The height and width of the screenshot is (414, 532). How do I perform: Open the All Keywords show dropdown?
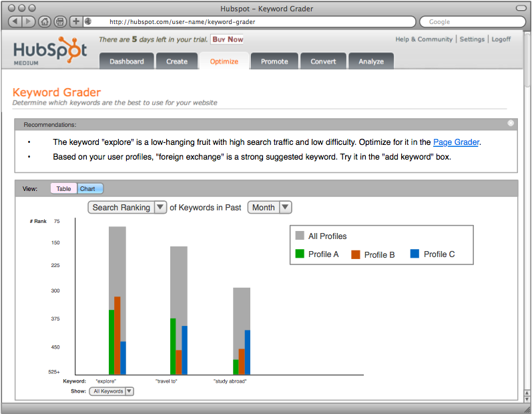click(x=111, y=391)
